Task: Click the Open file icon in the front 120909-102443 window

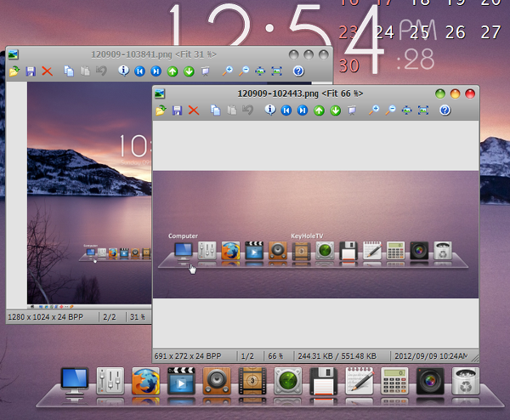Action: [x=161, y=110]
